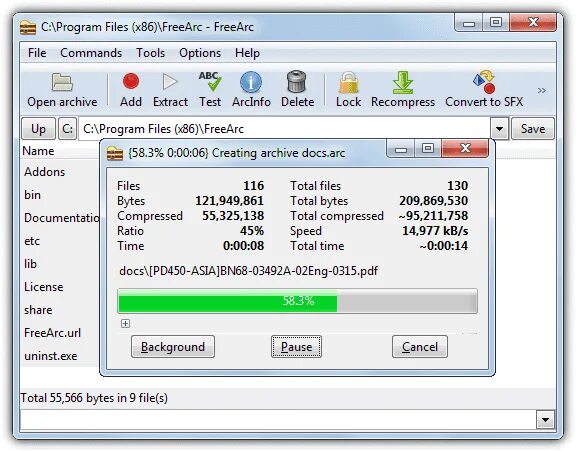The height and width of the screenshot is (451, 576).
Task: Click the path field showing C:\Program Files (x86)\FreeArc
Action: [285, 129]
